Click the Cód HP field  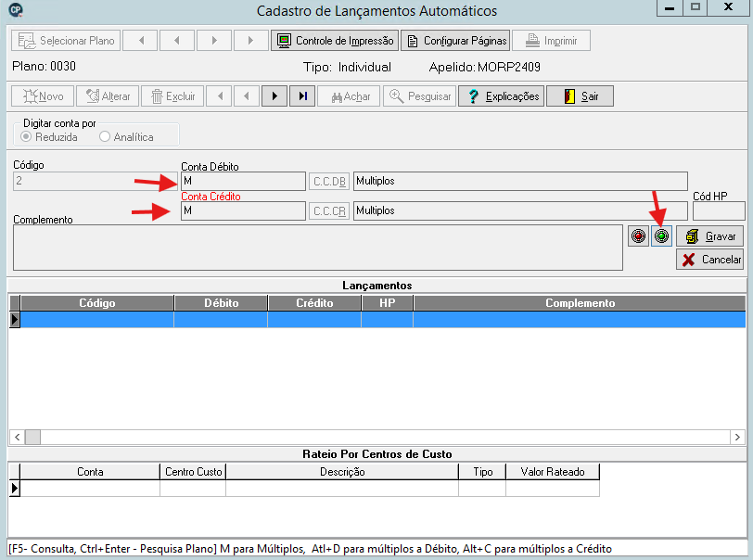[x=719, y=210]
